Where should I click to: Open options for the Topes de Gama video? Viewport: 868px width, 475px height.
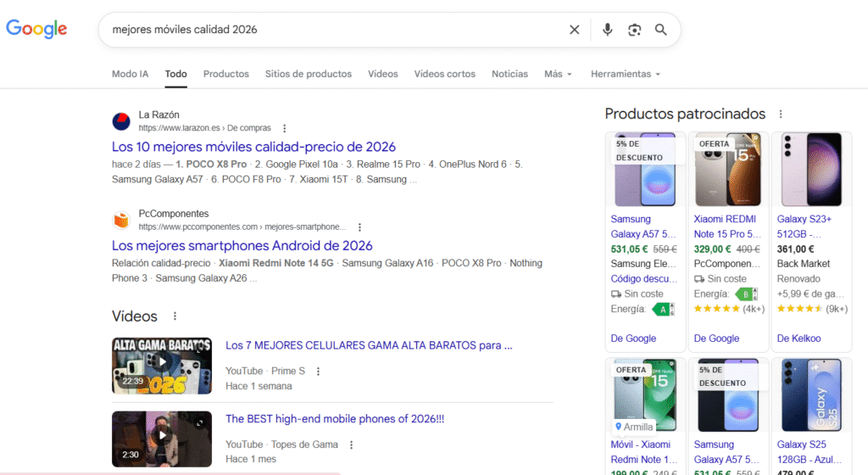point(351,444)
